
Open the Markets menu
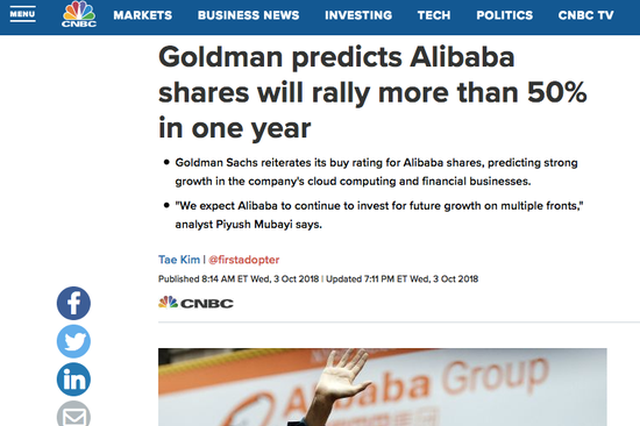(142, 16)
